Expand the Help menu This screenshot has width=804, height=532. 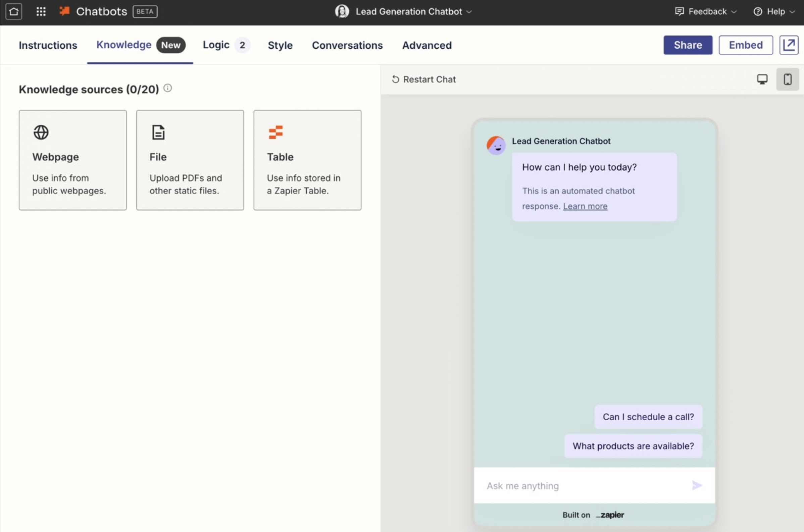pyautogui.click(x=775, y=11)
